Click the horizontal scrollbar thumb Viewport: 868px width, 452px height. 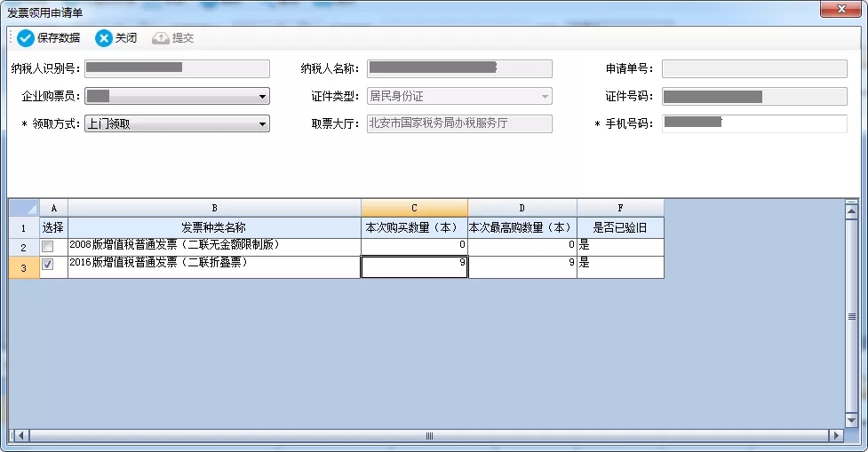point(429,435)
